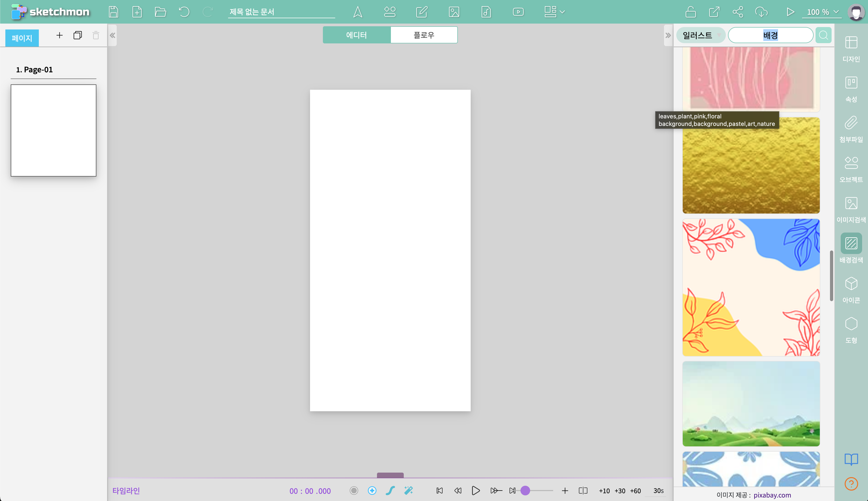
Task: Undo the last action
Action: 184,12
